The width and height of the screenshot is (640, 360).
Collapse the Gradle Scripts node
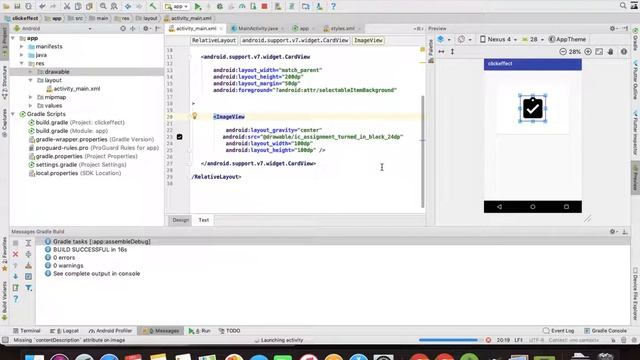point(13,114)
